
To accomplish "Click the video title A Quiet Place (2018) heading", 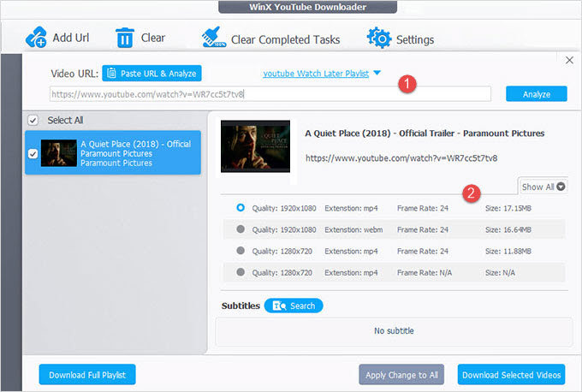I will click(425, 134).
